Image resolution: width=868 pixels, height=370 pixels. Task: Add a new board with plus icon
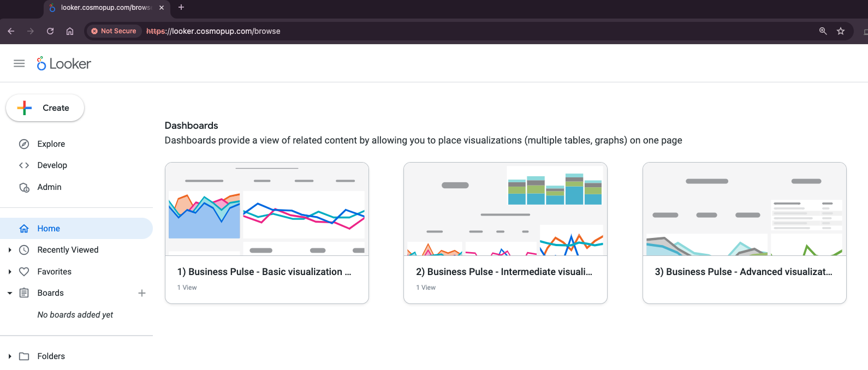pyautogui.click(x=142, y=293)
